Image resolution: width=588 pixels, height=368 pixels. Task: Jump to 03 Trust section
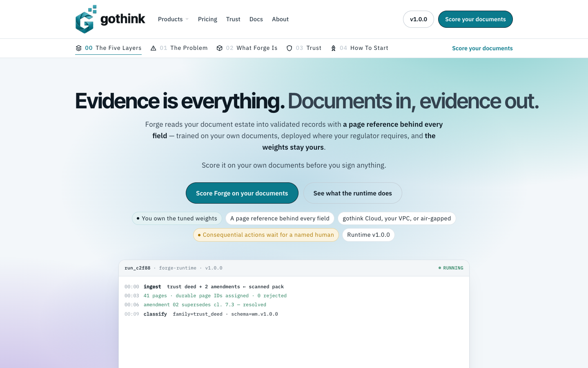304,48
